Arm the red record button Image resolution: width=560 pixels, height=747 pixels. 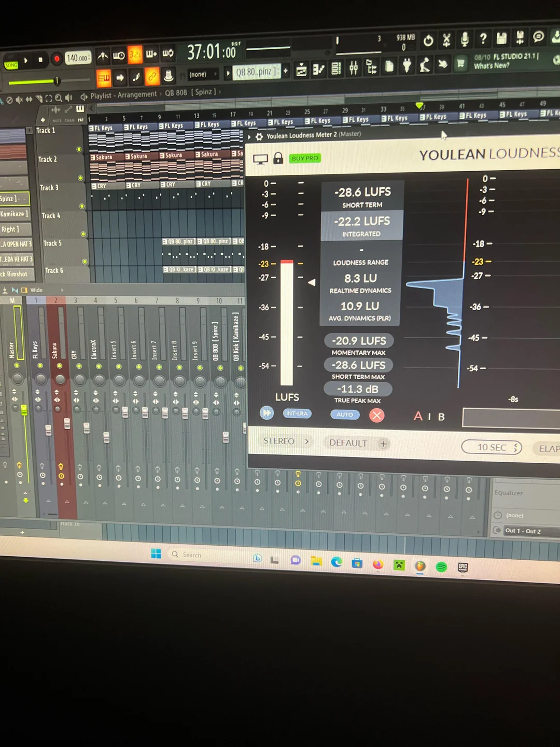point(57,59)
